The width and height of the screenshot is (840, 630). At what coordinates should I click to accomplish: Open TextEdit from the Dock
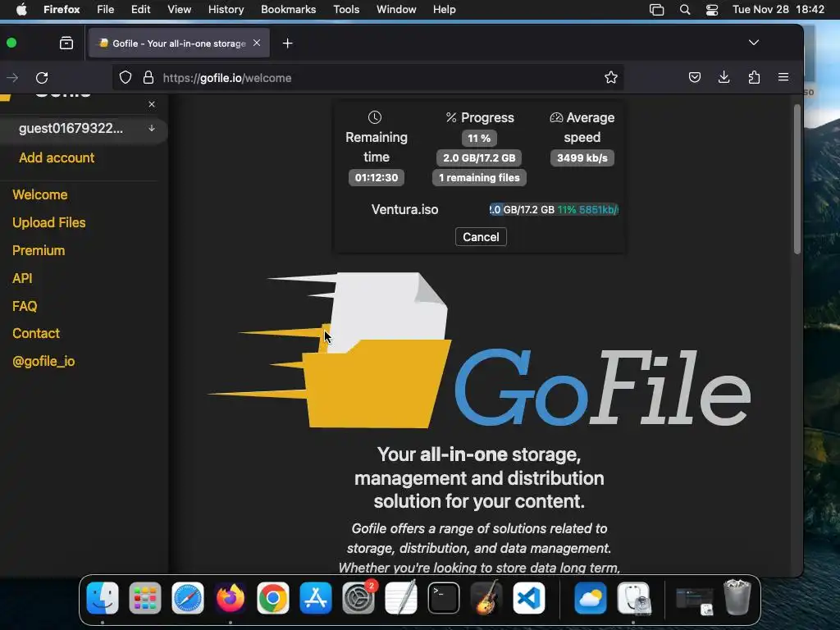(401, 598)
